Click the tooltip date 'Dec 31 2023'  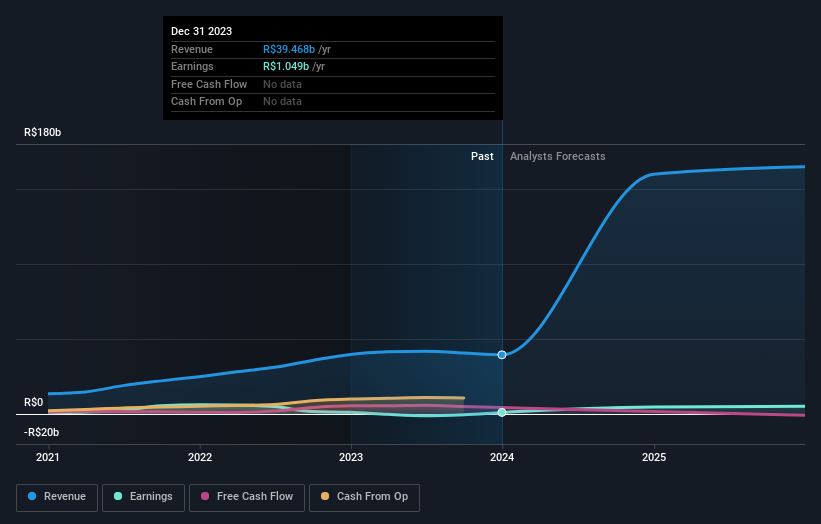(202, 31)
